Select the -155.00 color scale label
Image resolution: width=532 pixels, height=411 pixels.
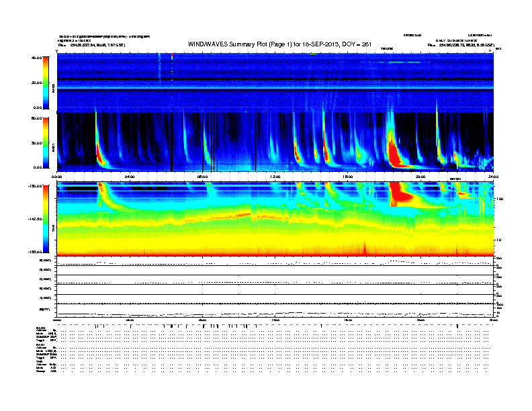pos(35,252)
